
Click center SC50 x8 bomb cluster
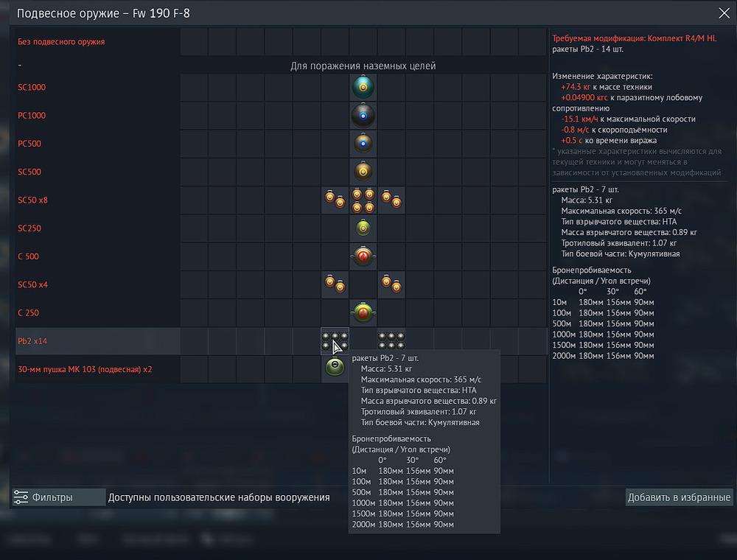point(363,200)
